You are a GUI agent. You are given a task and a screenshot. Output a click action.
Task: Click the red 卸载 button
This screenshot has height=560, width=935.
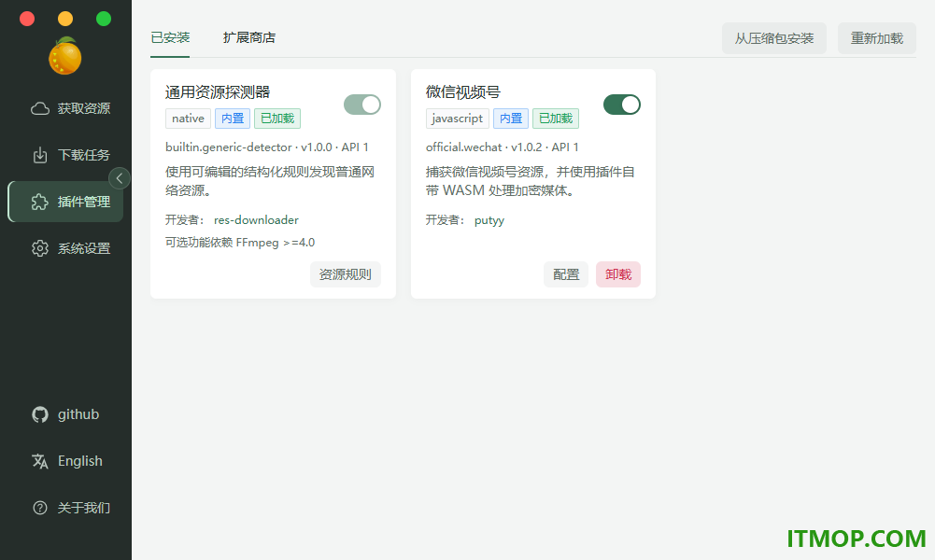pos(618,274)
